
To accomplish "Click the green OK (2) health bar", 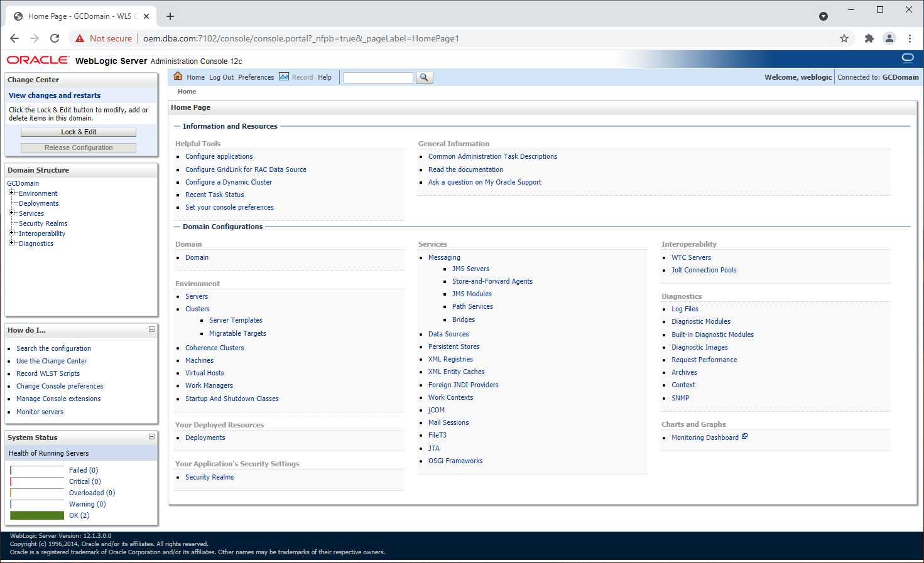I will (x=37, y=515).
